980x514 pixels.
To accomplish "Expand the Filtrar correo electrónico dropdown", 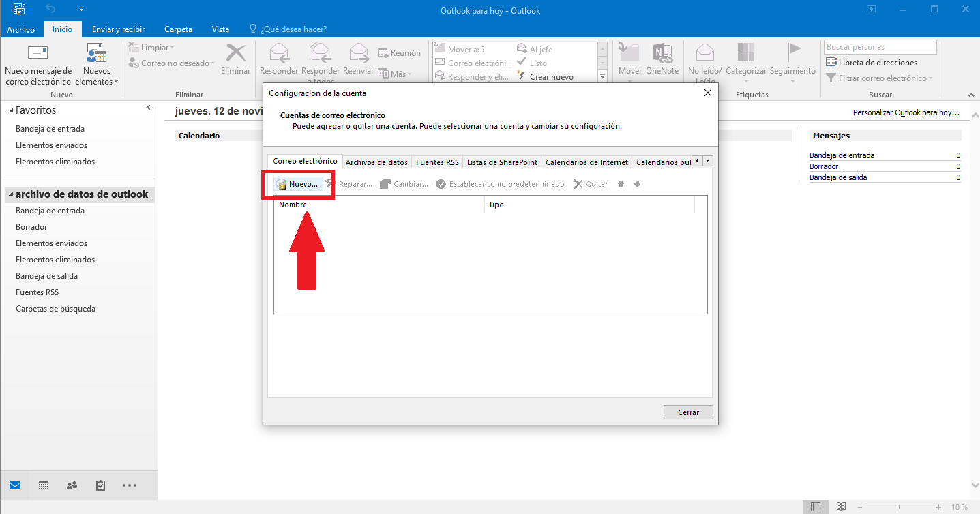I will click(x=879, y=78).
